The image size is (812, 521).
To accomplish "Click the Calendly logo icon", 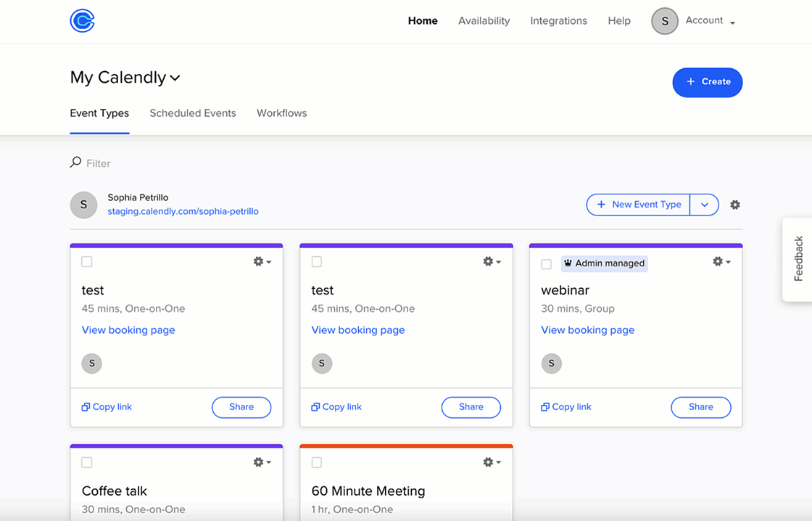I will (x=83, y=21).
